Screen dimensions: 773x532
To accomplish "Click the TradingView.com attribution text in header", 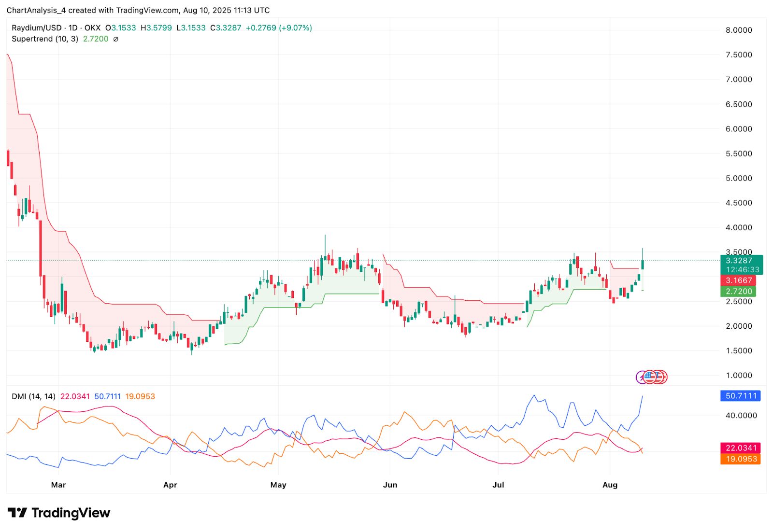I will coord(146,10).
